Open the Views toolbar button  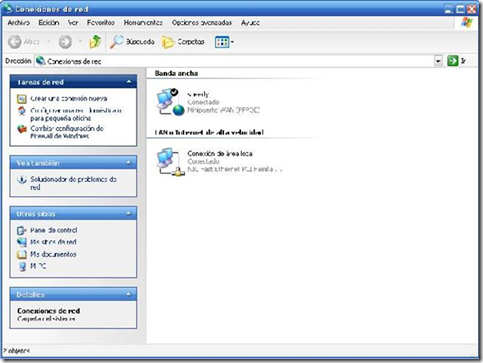click(x=224, y=42)
